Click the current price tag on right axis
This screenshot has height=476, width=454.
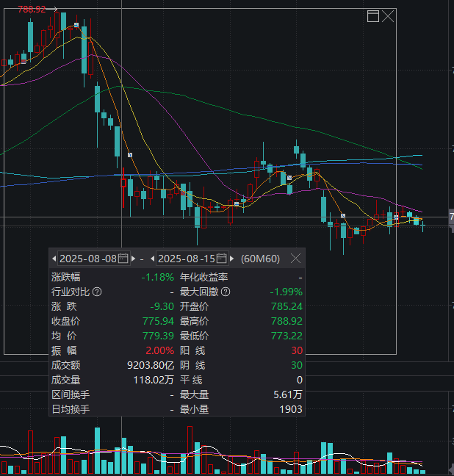pyautogui.click(x=451, y=217)
